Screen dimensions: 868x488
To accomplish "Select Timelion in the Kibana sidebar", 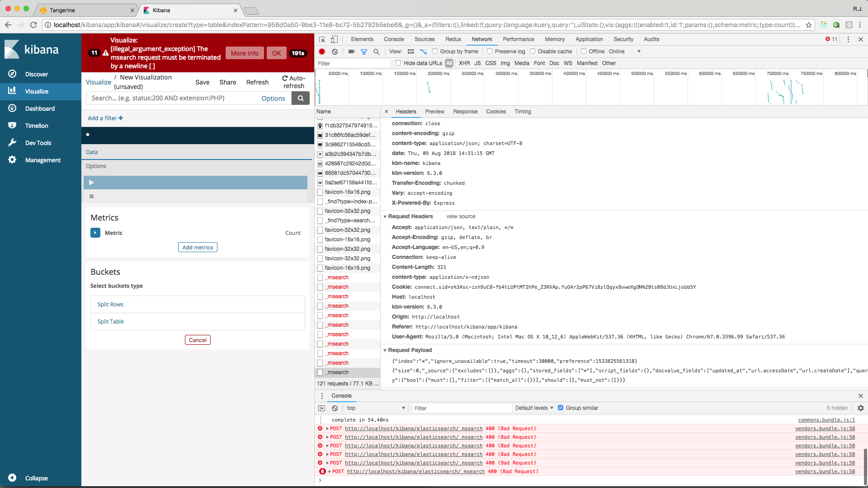I will (x=37, y=125).
